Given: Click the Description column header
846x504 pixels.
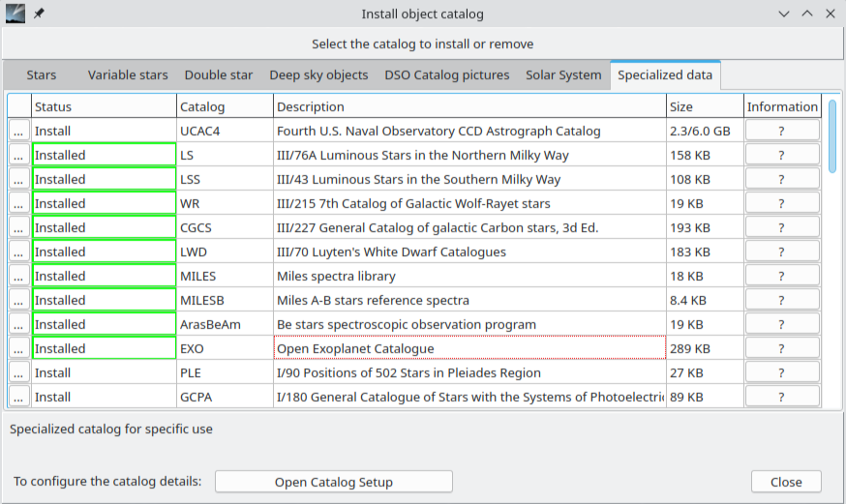Looking at the screenshot, I should pyautogui.click(x=469, y=106).
